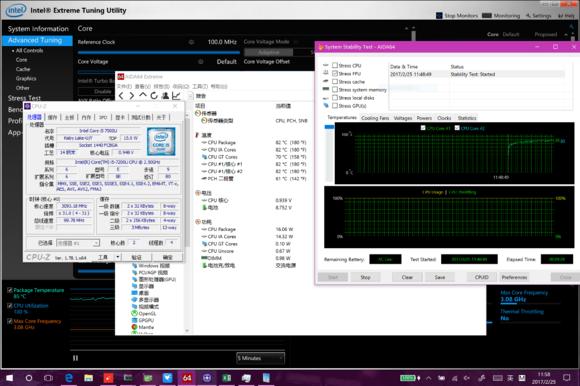Enable Stress local disks checkbox

coord(335,98)
